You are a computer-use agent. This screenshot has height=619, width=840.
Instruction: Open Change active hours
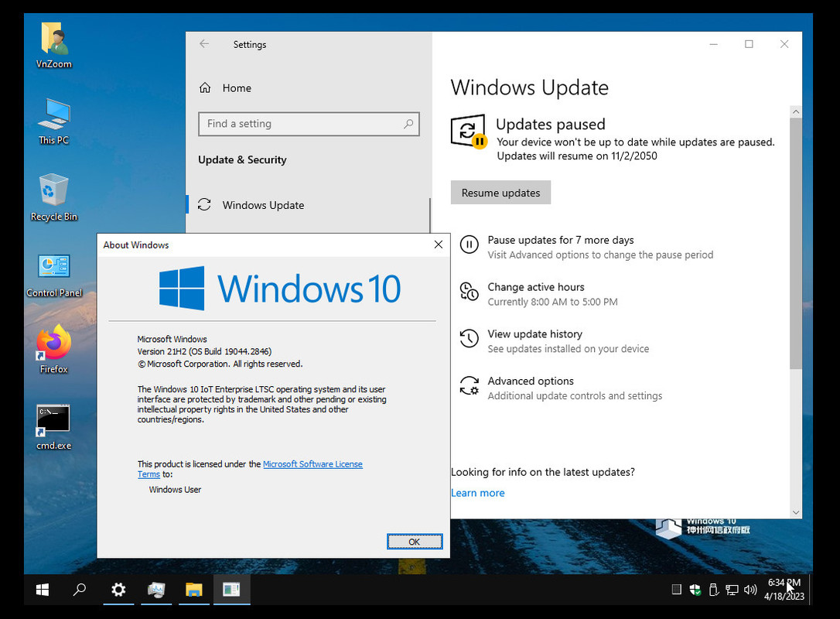pyautogui.click(x=538, y=294)
